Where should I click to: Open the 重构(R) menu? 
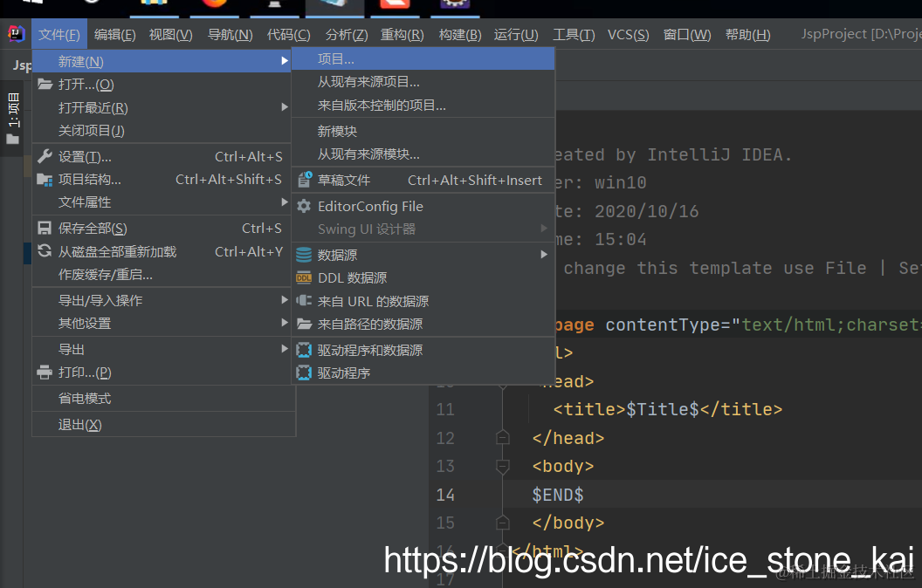coord(402,35)
